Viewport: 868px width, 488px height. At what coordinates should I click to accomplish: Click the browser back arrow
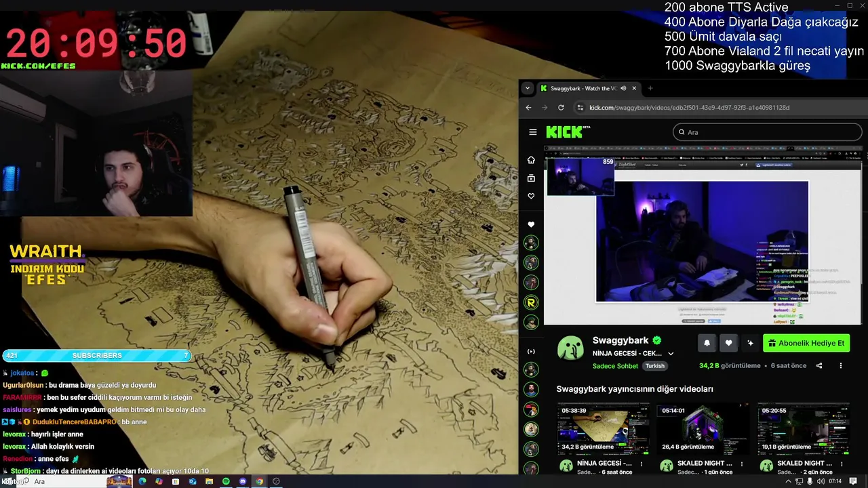click(x=529, y=107)
